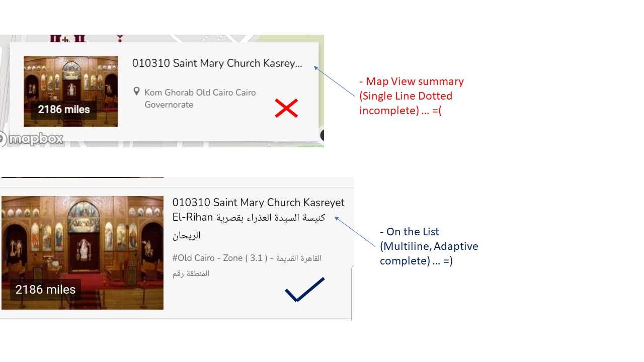The image size is (644, 362).
Task: Click the 2186 miles badge on list photo
Action: click(45, 290)
